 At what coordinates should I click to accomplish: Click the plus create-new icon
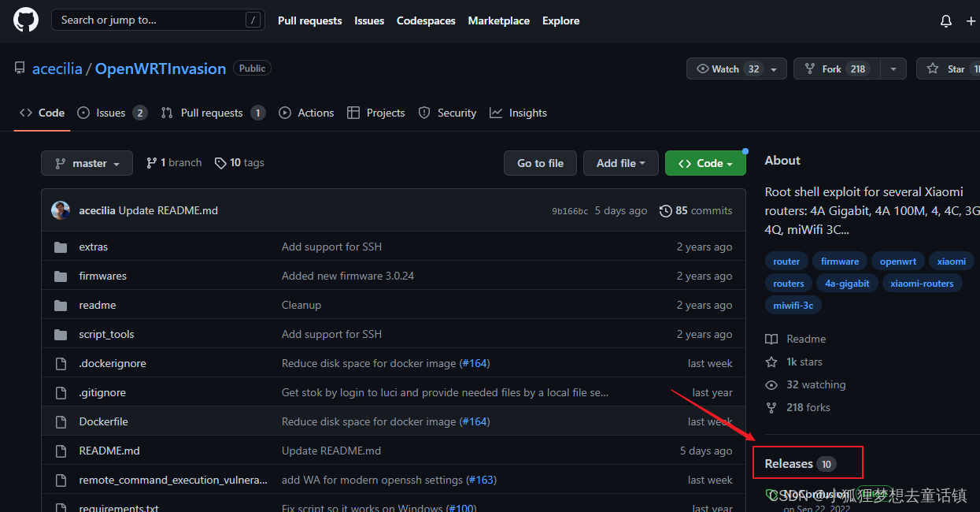[971, 21]
